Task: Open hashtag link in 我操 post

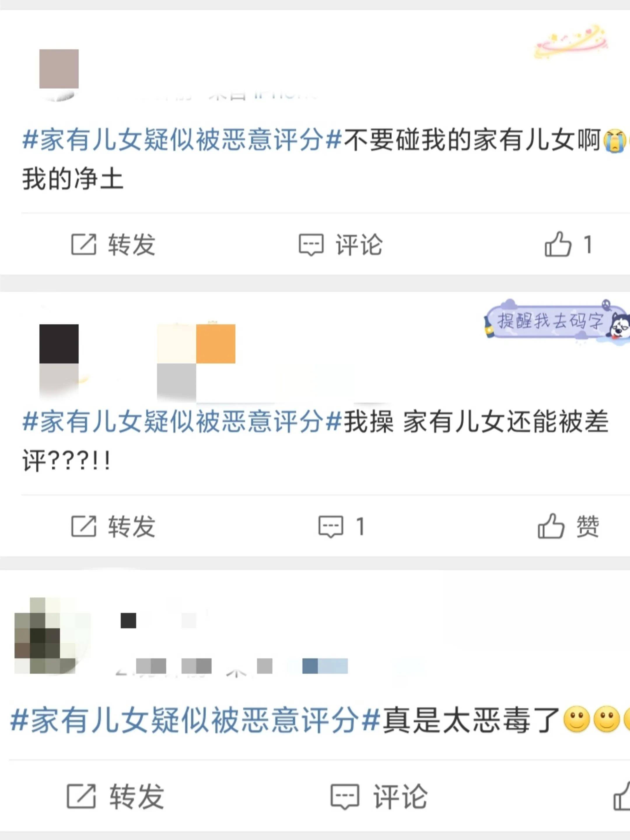Action: pyautogui.click(x=182, y=422)
